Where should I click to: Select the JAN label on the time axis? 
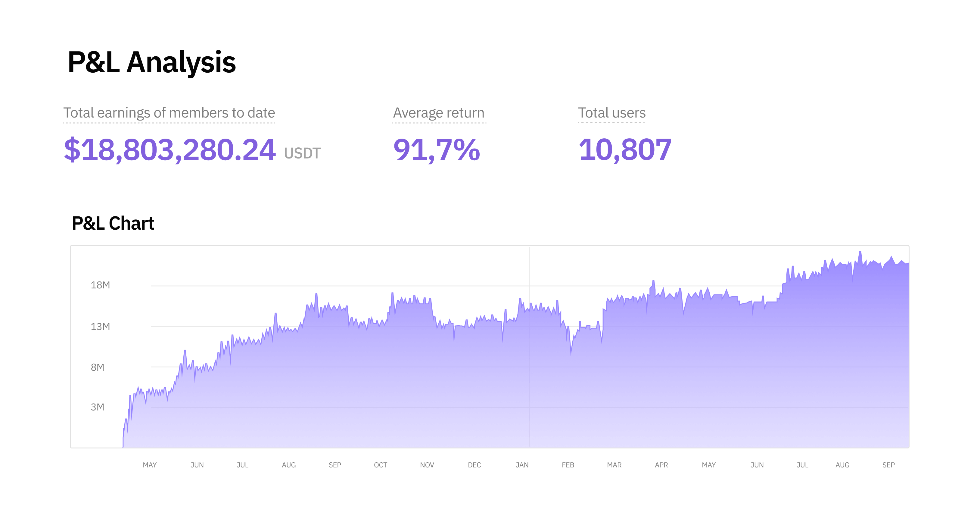521,465
